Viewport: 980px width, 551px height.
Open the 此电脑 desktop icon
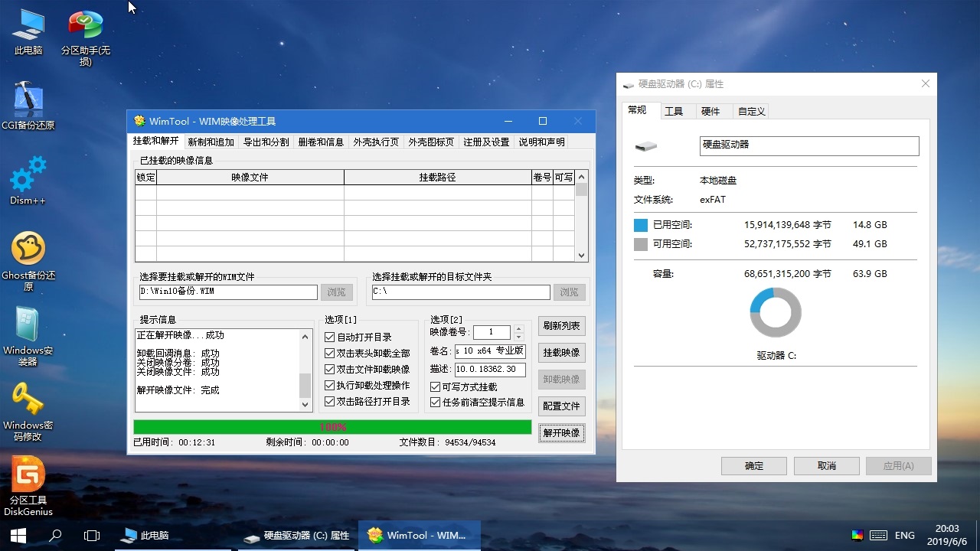click(28, 33)
